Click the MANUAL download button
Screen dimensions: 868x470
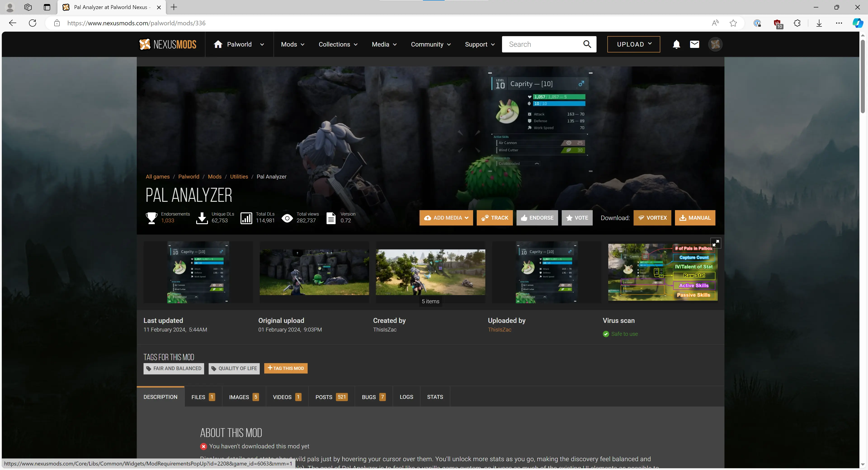[x=695, y=218]
